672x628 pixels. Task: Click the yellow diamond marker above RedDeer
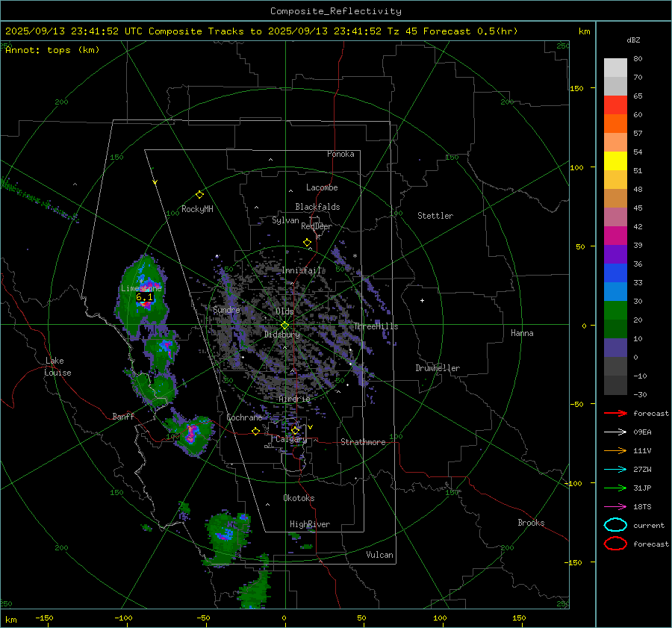(x=308, y=243)
